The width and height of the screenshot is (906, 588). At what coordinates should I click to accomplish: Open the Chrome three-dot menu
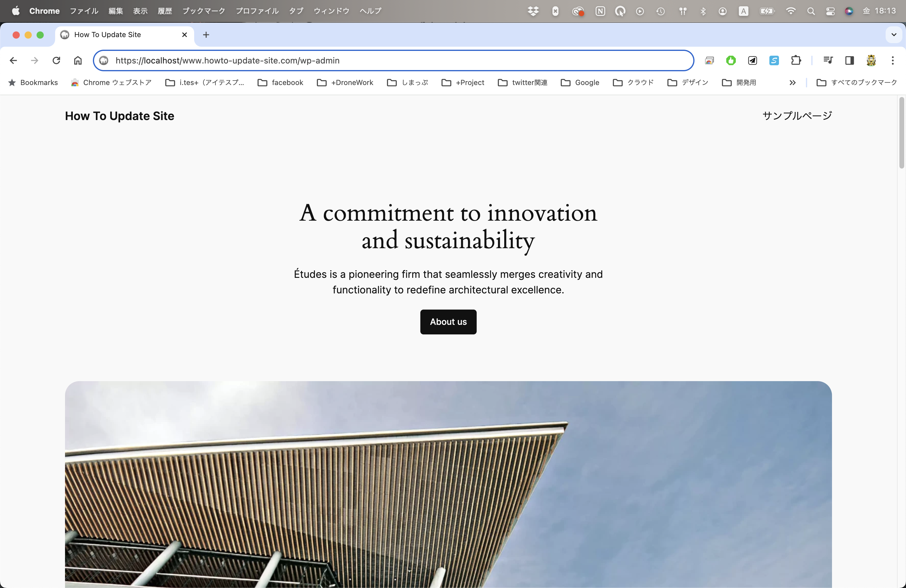tap(893, 60)
